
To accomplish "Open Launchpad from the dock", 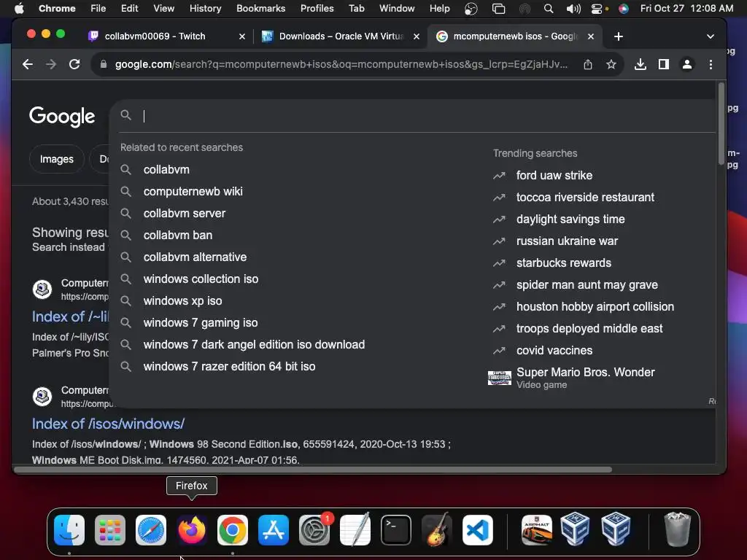I will pos(110,530).
